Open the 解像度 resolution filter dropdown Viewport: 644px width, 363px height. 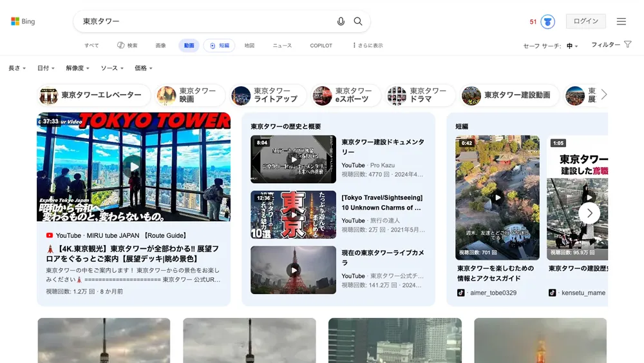(78, 68)
